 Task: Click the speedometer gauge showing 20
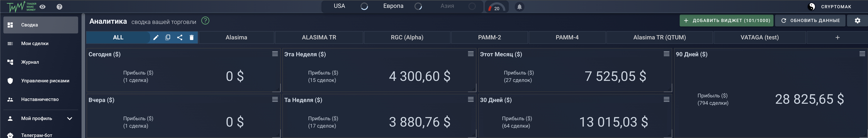[496, 7]
